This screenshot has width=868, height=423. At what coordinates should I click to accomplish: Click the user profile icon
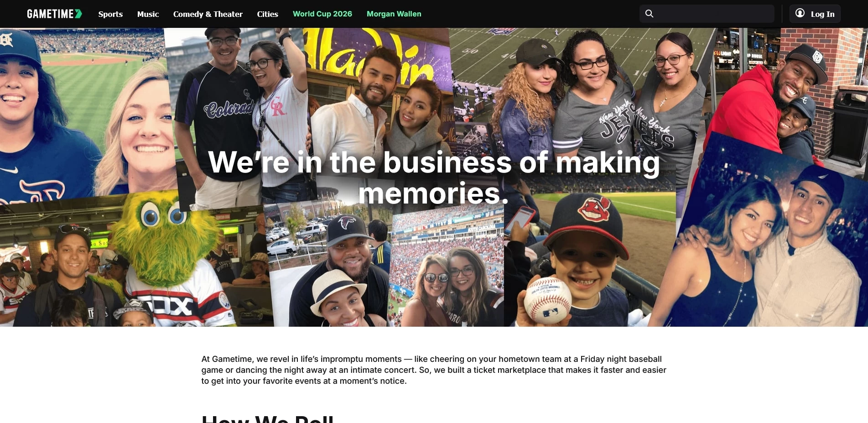pyautogui.click(x=800, y=13)
